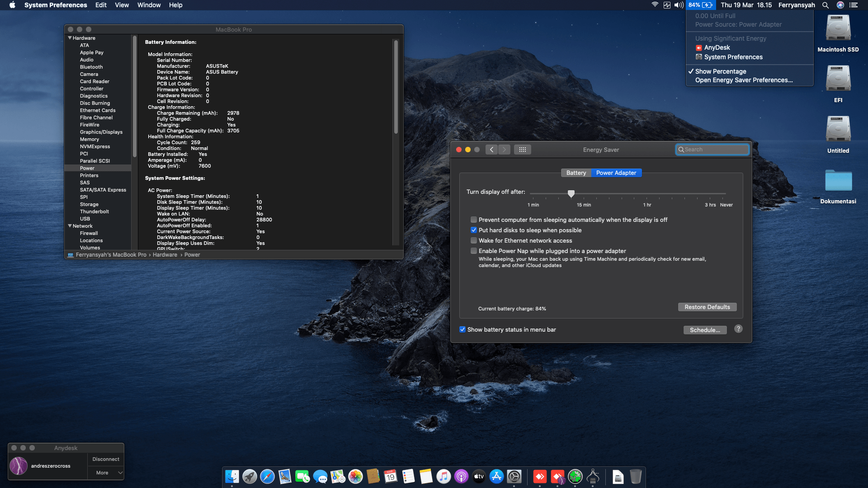868x488 pixels.
Task: Open FaceTime from the dock
Action: [302, 476]
